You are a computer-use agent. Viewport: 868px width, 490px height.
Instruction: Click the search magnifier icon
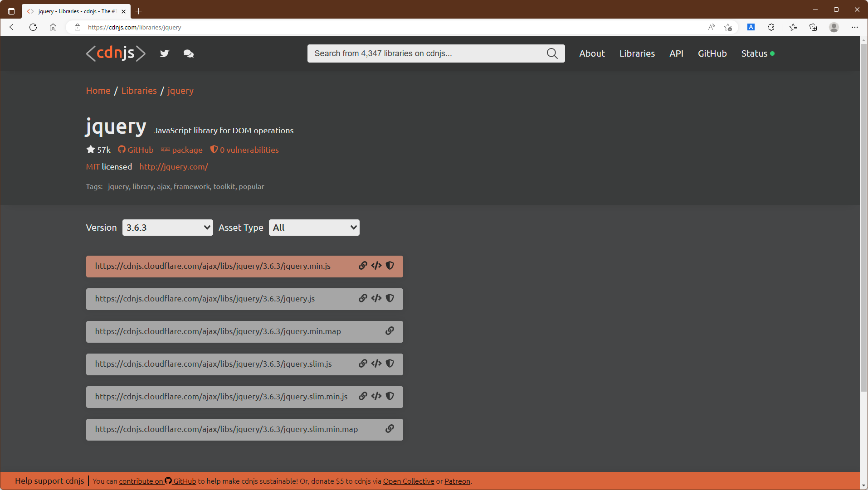click(x=552, y=53)
